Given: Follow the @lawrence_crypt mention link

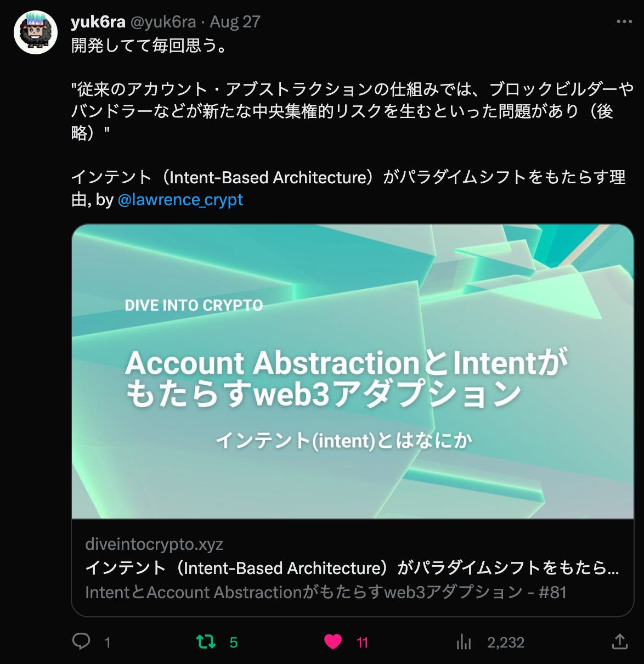Looking at the screenshot, I should (x=180, y=200).
